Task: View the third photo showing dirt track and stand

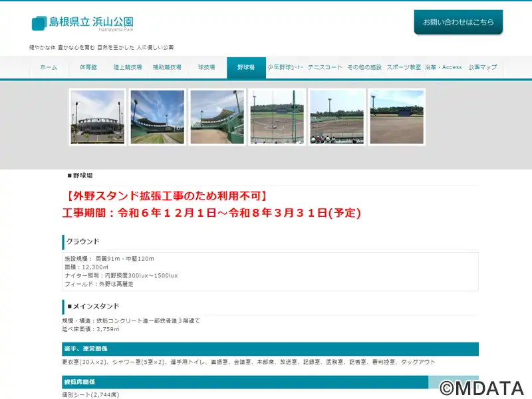Action: pyautogui.click(x=217, y=117)
